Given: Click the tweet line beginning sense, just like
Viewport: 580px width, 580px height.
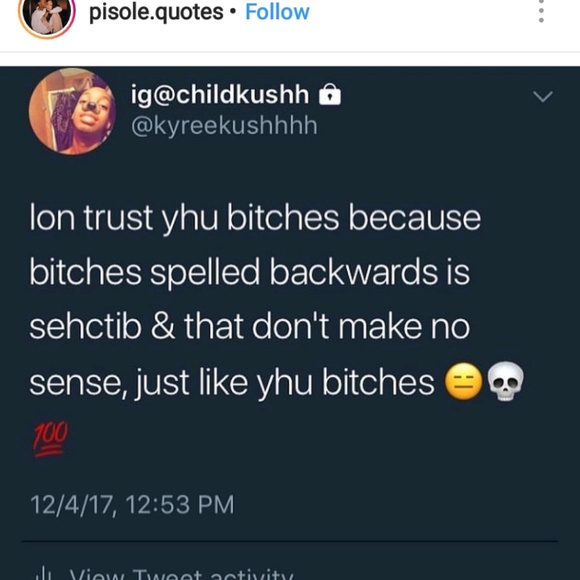Looking at the screenshot, I should [277, 382].
